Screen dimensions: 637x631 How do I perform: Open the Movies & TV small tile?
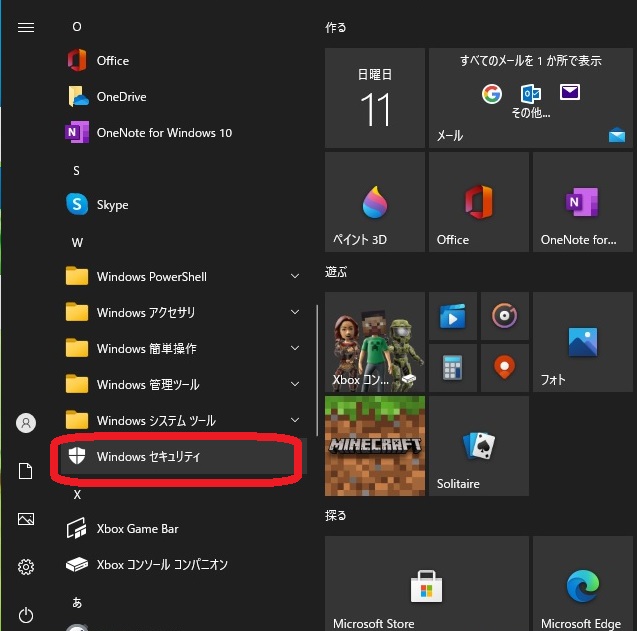(x=453, y=316)
